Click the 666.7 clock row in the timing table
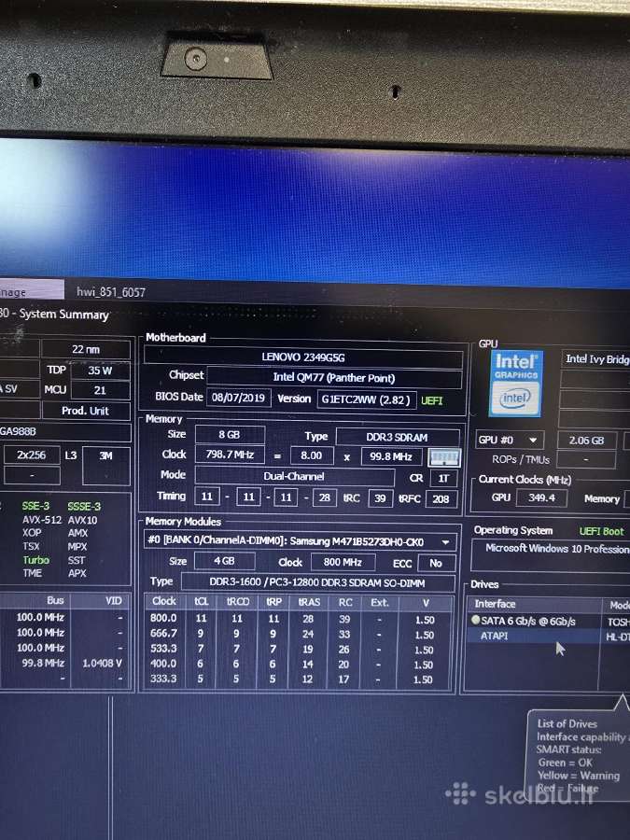This screenshot has width=630, height=840. click(299, 634)
